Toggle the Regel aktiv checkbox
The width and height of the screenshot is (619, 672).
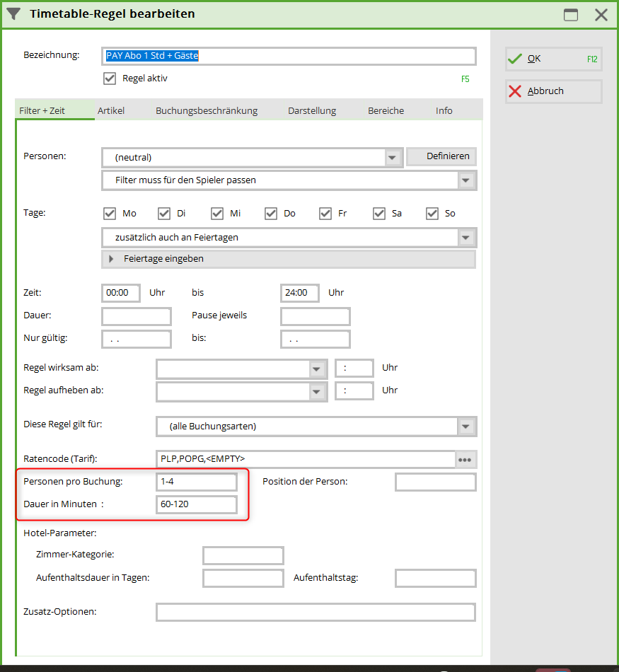[110, 79]
